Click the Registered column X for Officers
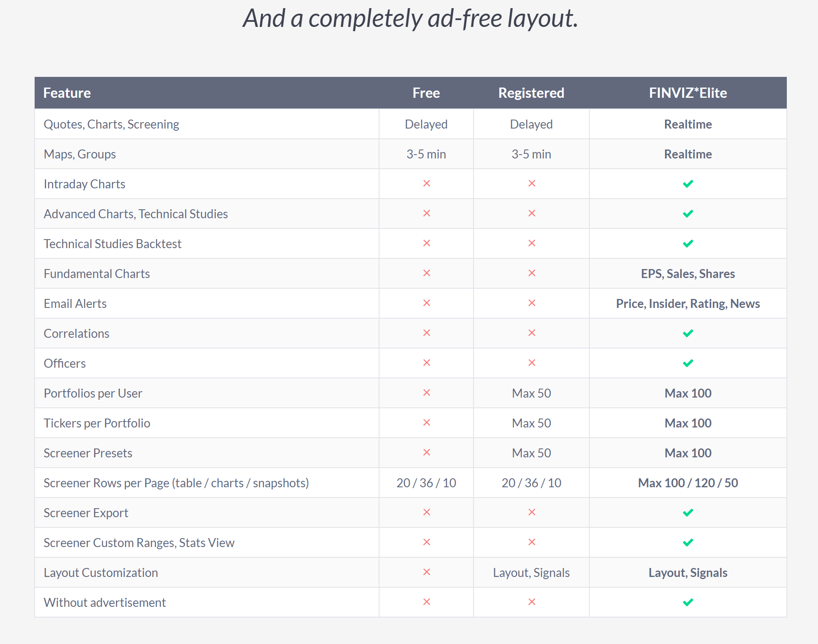818x644 pixels. (x=531, y=363)
